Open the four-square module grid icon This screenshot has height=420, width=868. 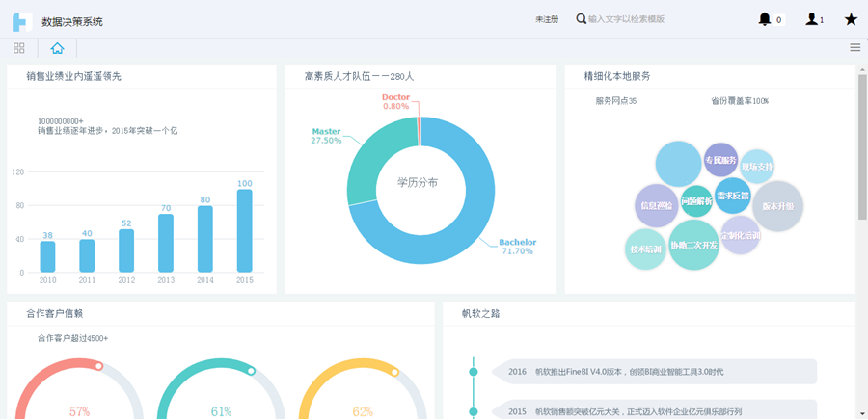tap(19, 48)
